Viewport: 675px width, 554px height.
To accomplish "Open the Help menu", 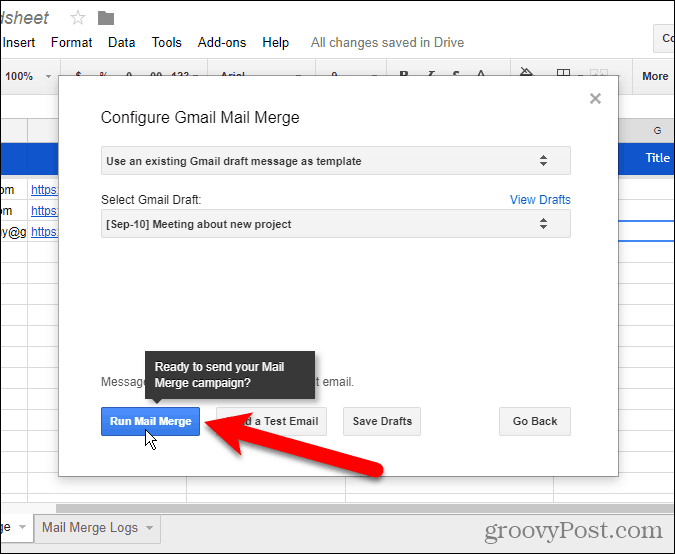I will 276,43.
